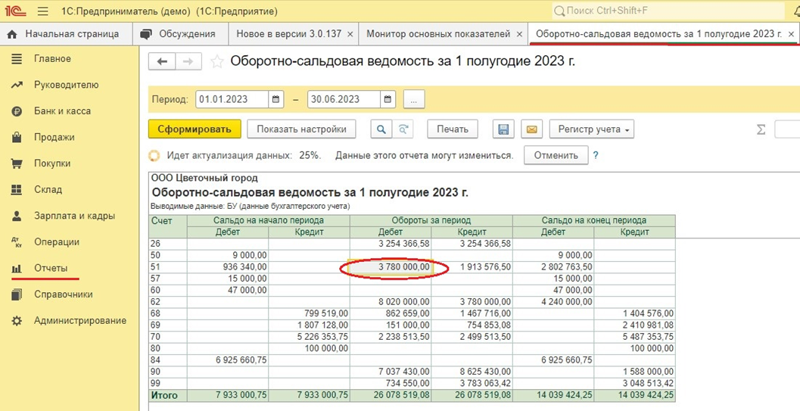The width and height of the screenshot is (800, 411).
Task: Click the Банк и касса ruble icon
Action: click(17, 111)
